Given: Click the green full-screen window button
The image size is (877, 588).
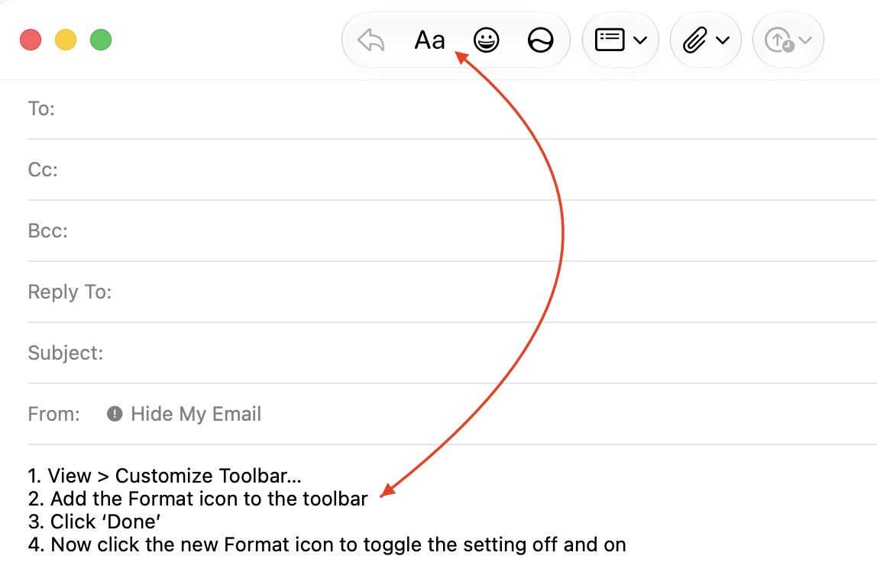Looking at the screenshot, I should tap(101, 40).
